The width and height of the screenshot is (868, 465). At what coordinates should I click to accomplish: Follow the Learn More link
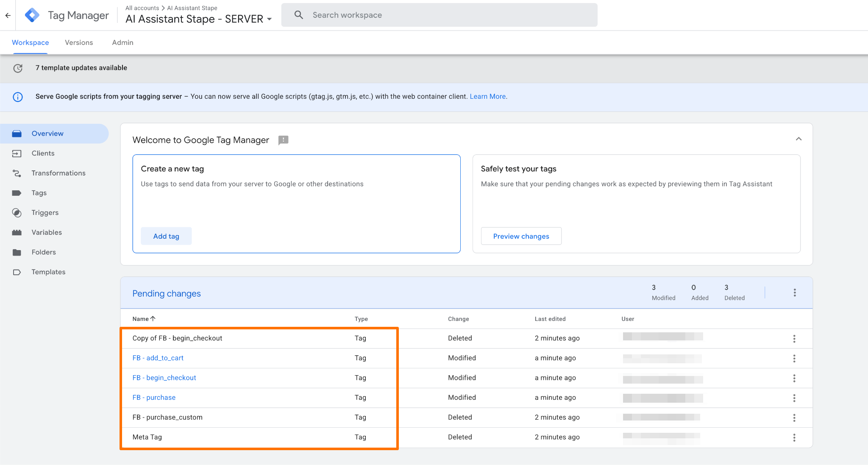(x=488, y=97)
